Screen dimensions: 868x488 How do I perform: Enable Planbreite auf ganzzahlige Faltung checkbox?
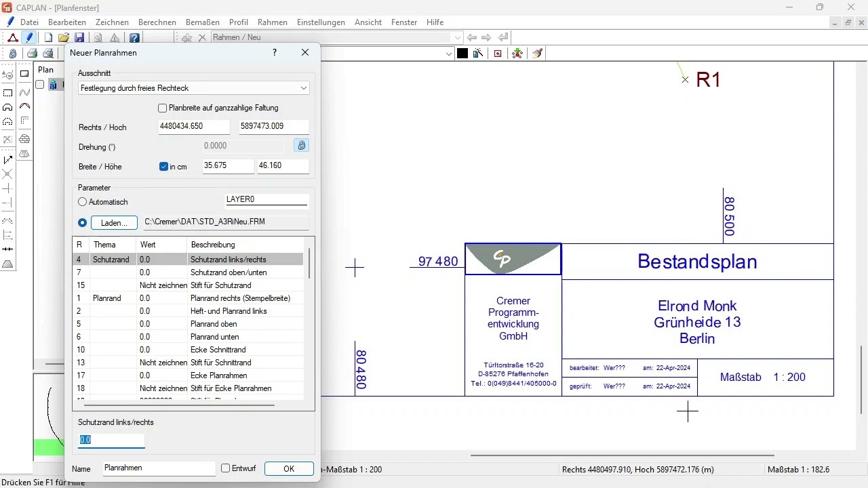click(x=162, y=108)
